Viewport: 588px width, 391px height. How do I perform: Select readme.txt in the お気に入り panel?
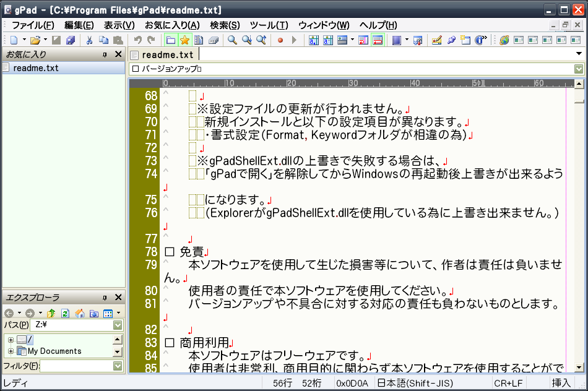(63, 68)
